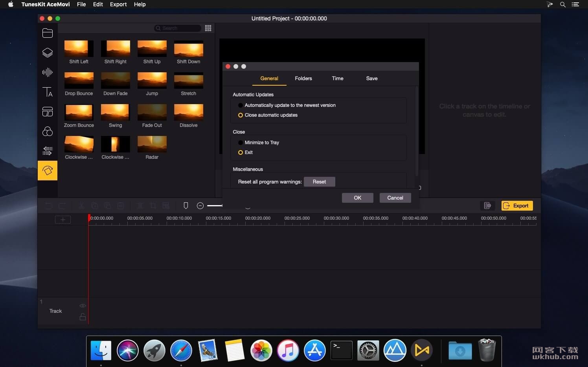Open the record settings icon beside Export
Image resolution: width=588 pixels, height=367 pixels.
tap(487, 206)
